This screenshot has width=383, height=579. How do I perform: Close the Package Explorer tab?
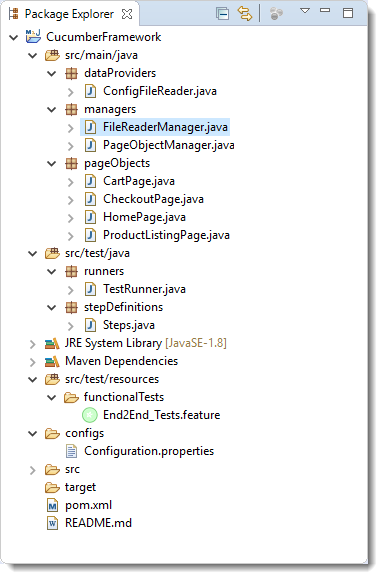pyautogui.click(x=127, y=14)
